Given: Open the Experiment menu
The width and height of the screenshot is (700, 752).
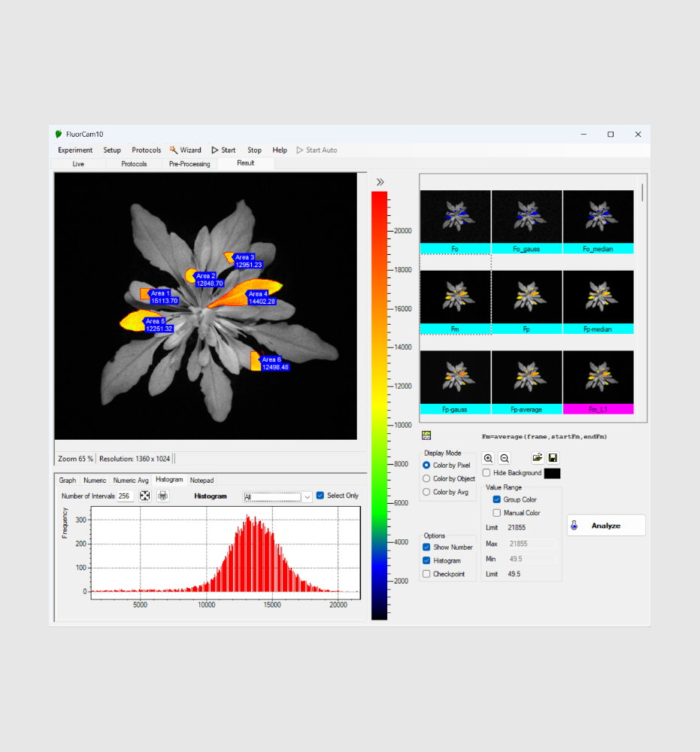Looking at the screenshot, I should pyautogui.click(x=75, y=150).
